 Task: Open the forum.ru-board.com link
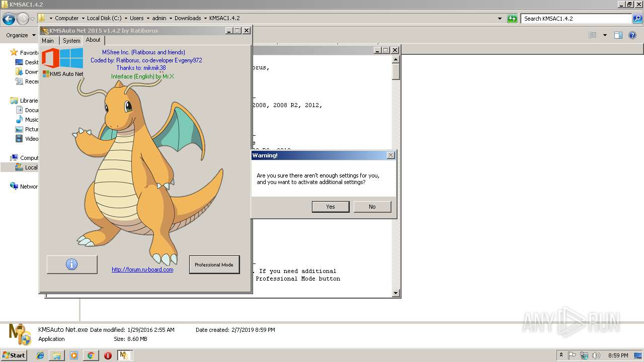click(142, 269)
